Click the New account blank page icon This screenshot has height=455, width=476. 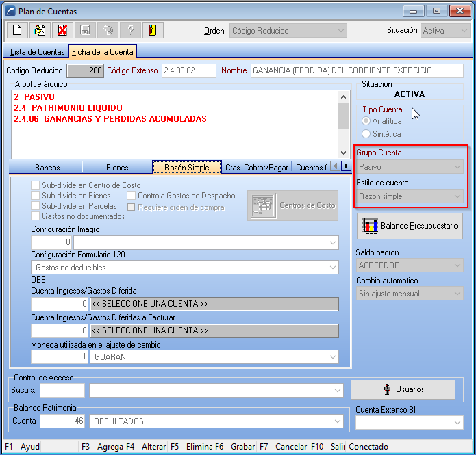pyautogui.click(x=17, y=30)
